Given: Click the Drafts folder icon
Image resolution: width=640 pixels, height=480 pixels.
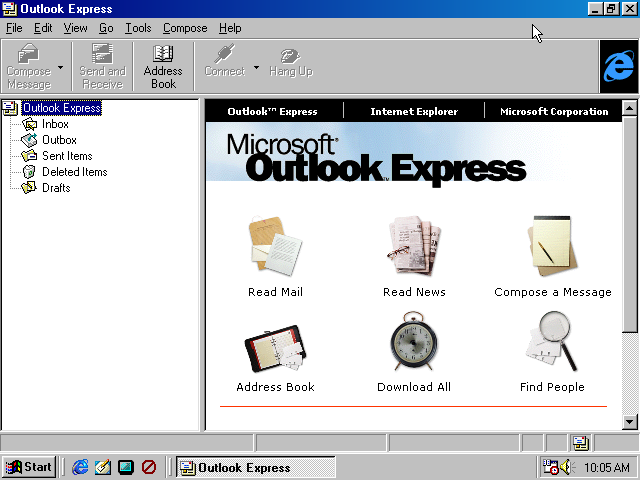Looking at the screenshot, I should point(29,187).
